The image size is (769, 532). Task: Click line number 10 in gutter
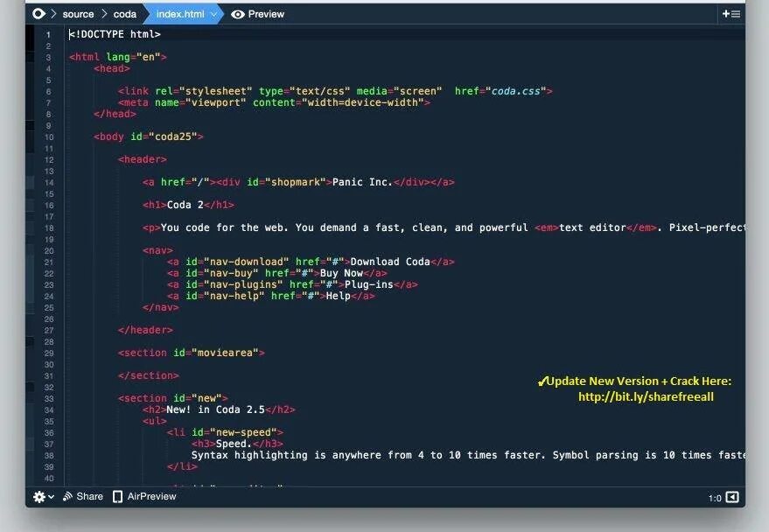[x=48, y=137]
